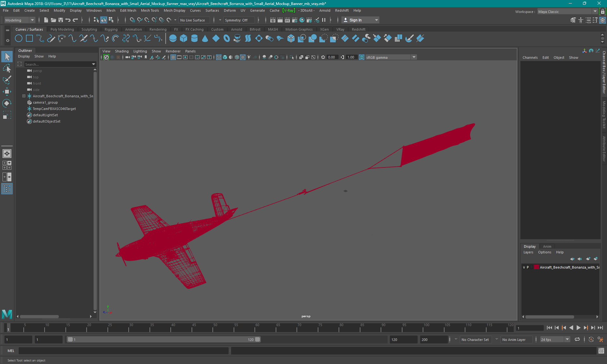Click the Redo arrow icon
The image size is (607, 364).
tap(75, 20)
